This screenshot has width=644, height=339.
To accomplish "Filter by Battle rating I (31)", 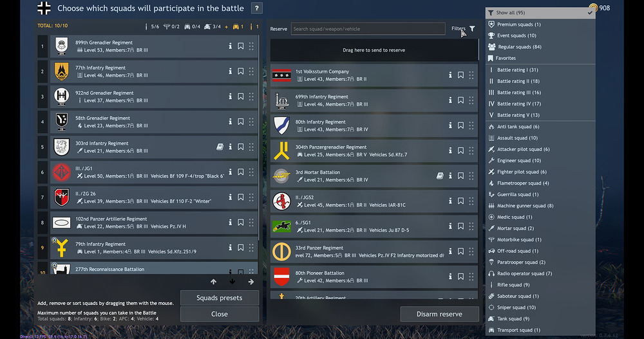I will pyautogui.click(x=540, y=69).
